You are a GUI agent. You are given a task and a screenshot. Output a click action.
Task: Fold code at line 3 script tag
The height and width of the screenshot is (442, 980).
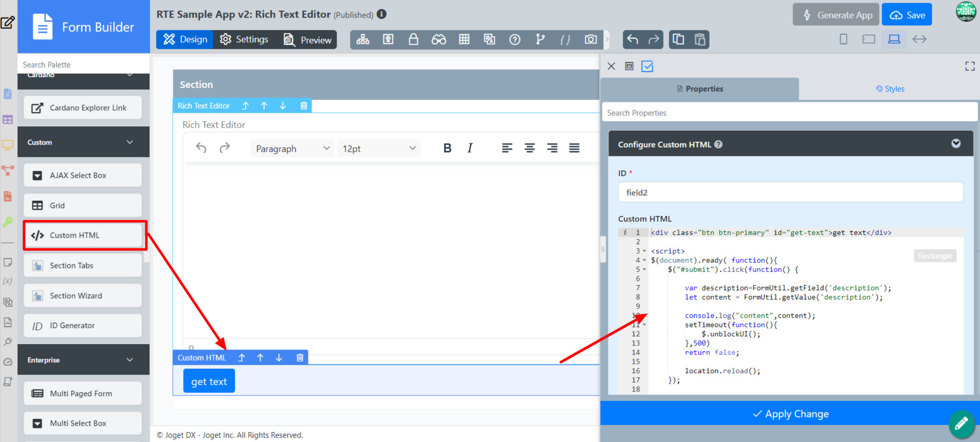click(x=644, y=251)
